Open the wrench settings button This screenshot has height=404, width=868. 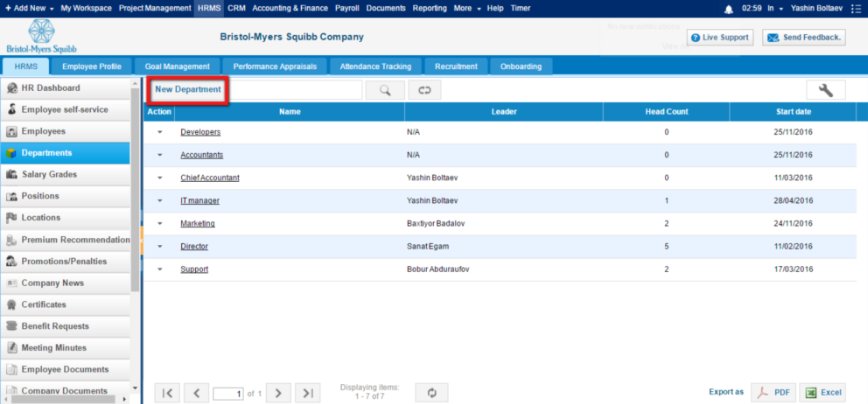[x=826, y=90]
